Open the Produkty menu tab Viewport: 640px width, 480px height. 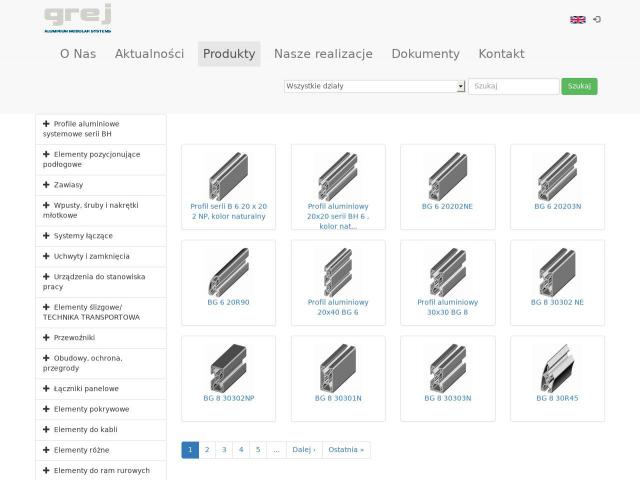[229, 54]
